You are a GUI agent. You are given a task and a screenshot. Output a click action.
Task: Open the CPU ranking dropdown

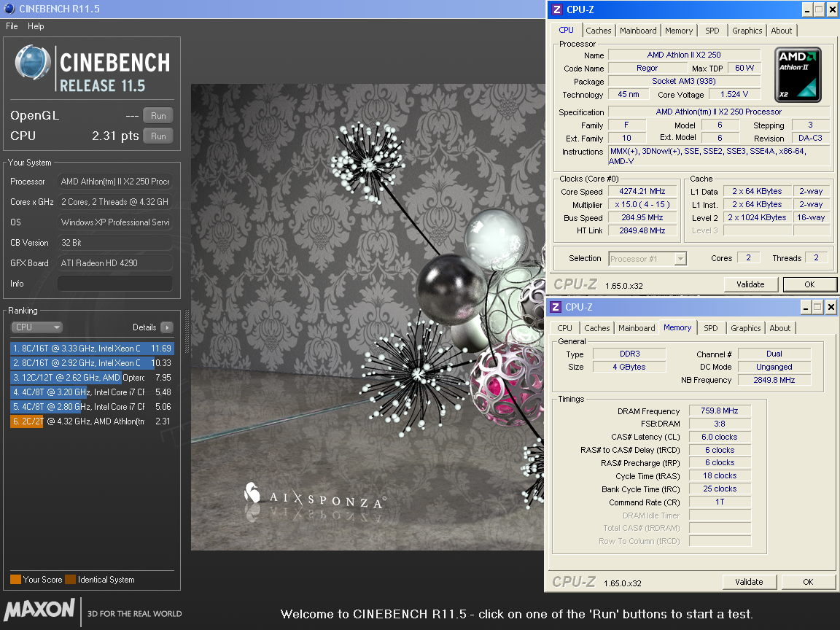(36, 327)
